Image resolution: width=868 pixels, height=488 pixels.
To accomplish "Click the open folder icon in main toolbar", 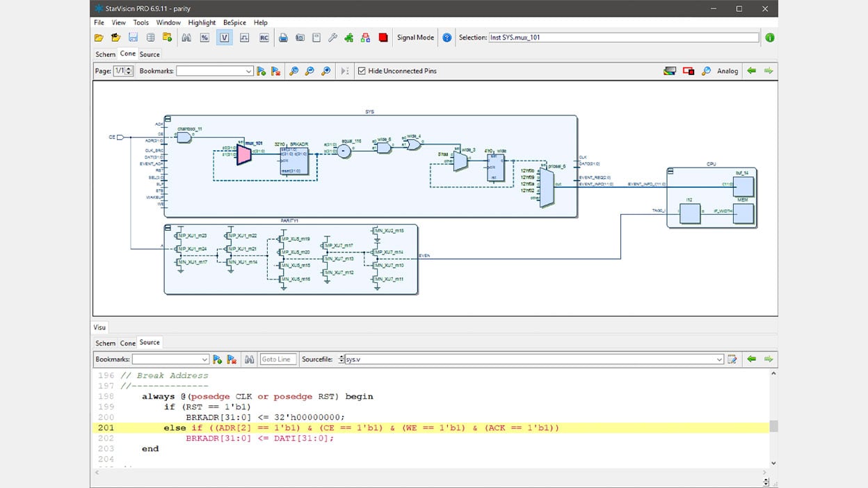I will coord(99,38).
